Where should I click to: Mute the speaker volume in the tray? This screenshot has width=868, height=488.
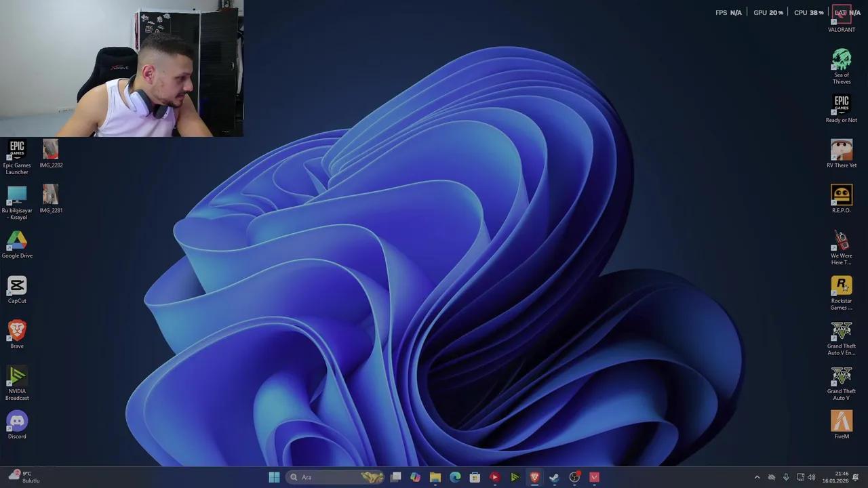click(811, 476)
